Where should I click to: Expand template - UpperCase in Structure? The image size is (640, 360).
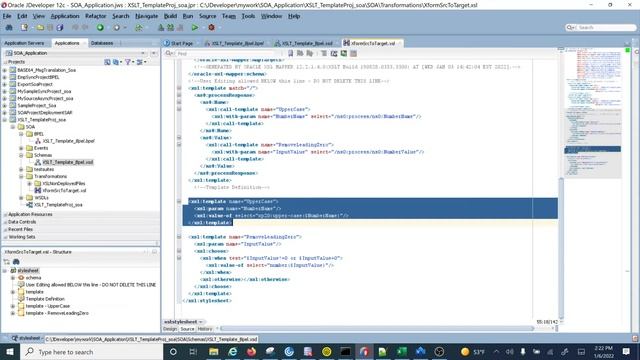point(13,306)
